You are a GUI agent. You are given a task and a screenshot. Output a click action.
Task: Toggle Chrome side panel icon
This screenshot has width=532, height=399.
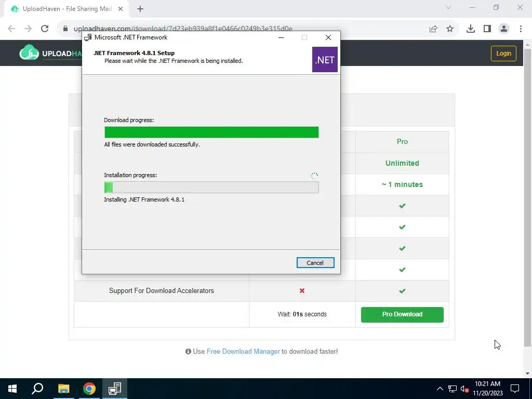(487, 29)
